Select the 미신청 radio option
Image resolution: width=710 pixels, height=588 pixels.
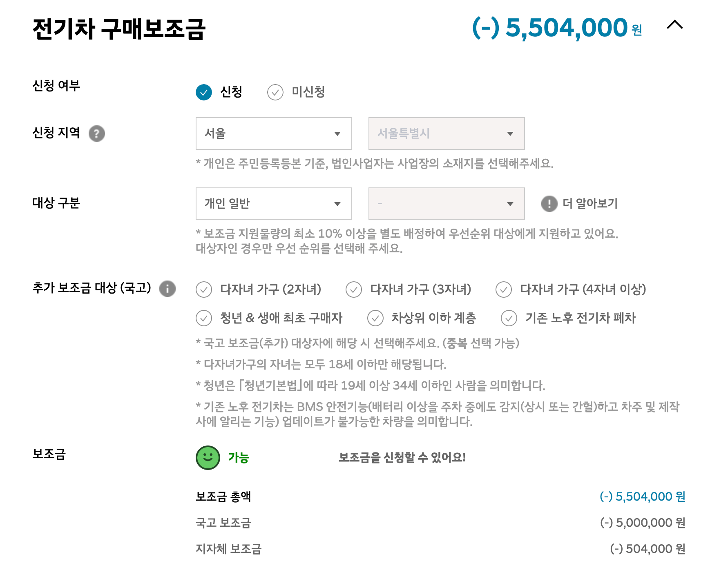(x=276, y=92)
